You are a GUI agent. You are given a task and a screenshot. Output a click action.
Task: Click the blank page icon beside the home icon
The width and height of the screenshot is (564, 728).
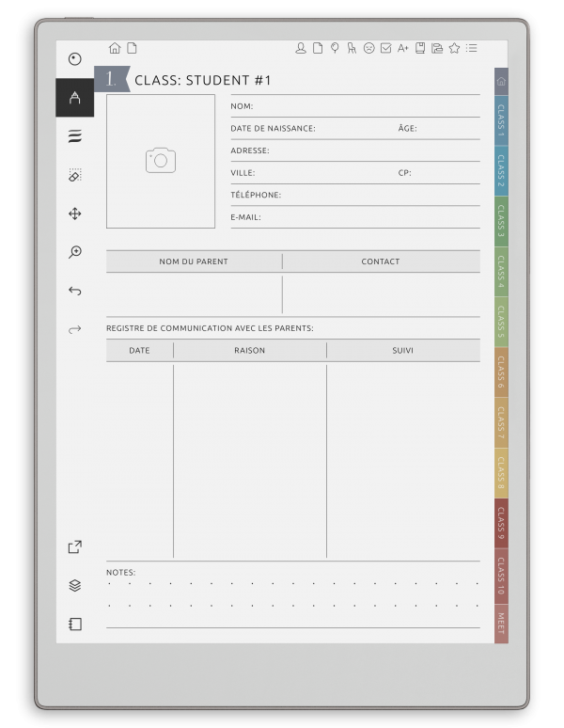click(x=132, y=48)
